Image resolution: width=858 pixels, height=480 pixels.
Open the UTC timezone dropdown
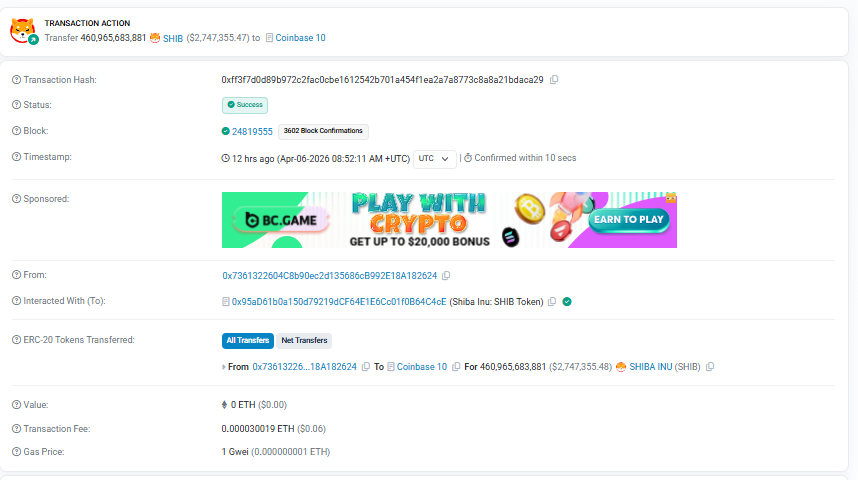[x=434, y=159]
